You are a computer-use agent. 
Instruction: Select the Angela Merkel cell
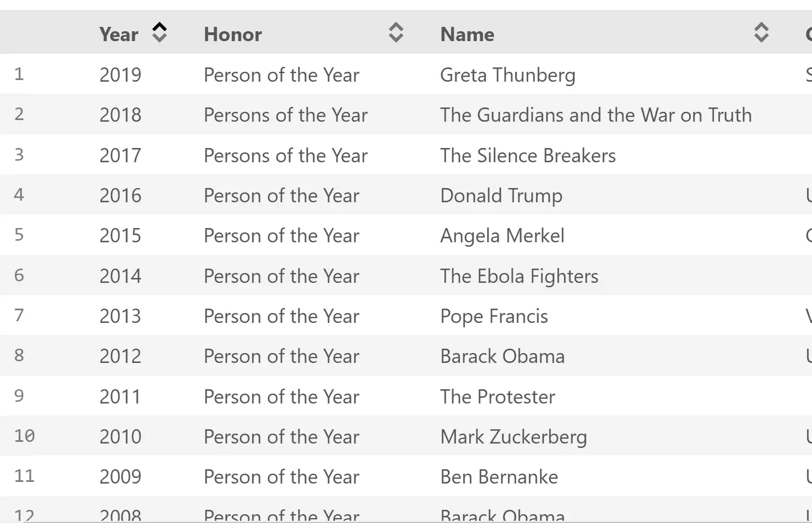pyautogui.click(x=502, y=236)
